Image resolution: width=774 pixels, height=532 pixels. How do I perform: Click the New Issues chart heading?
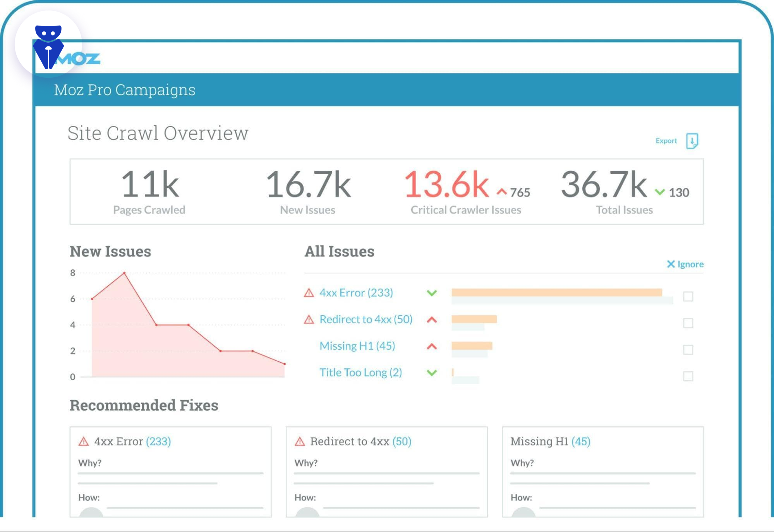[x=110, y=251]
